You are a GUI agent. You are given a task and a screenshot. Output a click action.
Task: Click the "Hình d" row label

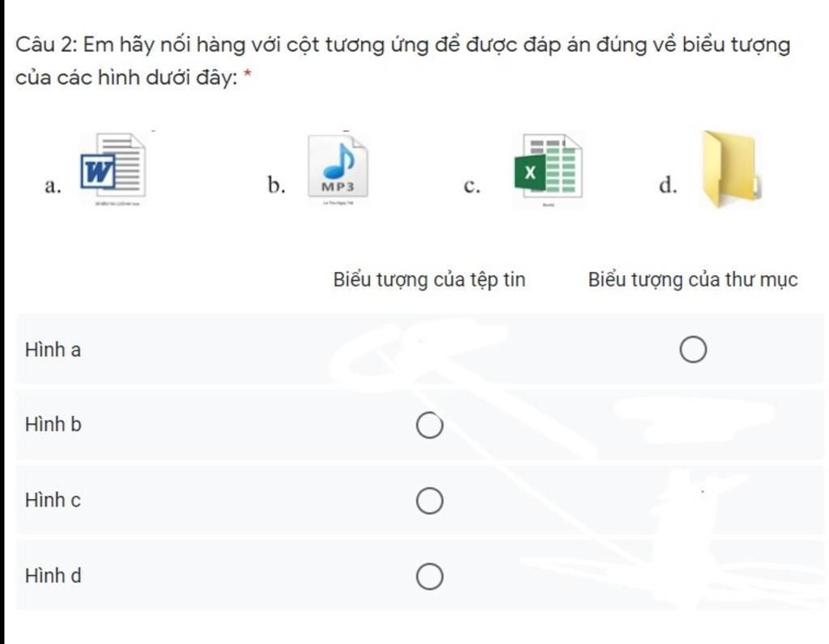tap(53, 576)
